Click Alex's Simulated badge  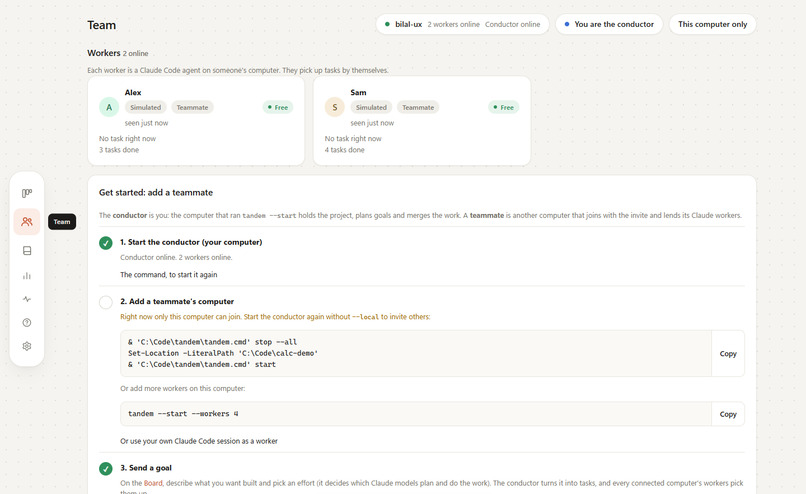tap(145, 107)
